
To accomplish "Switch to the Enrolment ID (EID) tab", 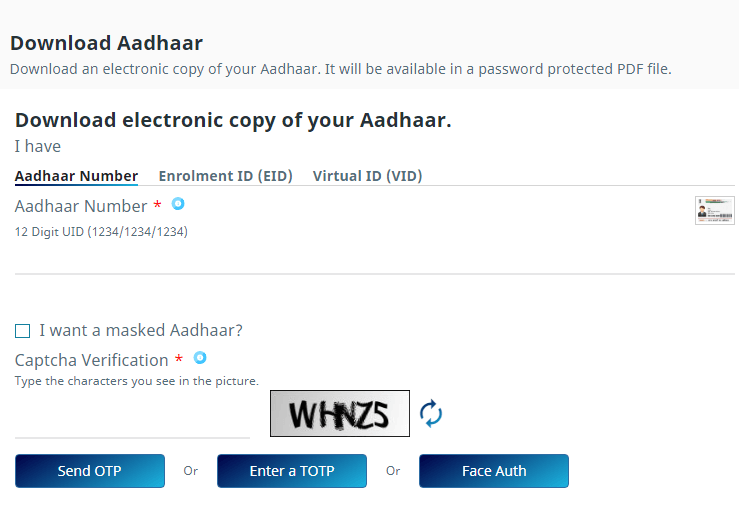I will pos(225,176).
